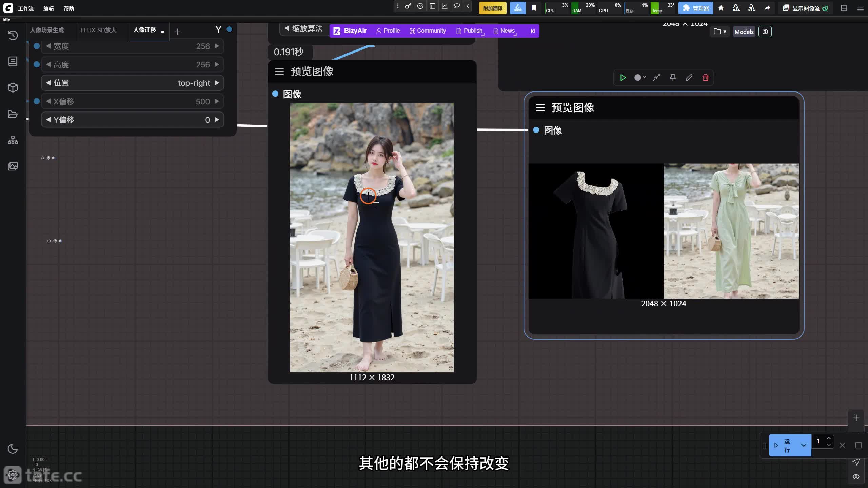Open 管理器 manager button
Image resolution: width=868 pixels, height=488 pixels.
[696, 8]
